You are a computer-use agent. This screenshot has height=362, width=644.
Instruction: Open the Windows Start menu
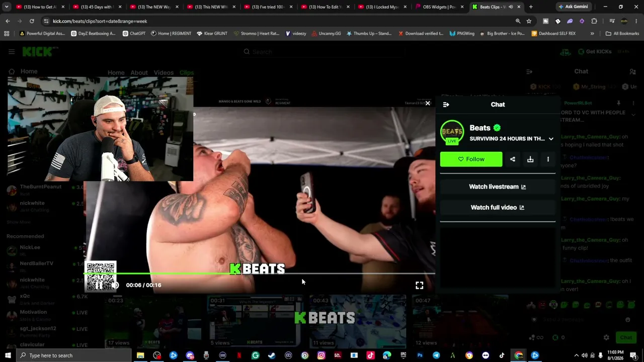point(8,355)
